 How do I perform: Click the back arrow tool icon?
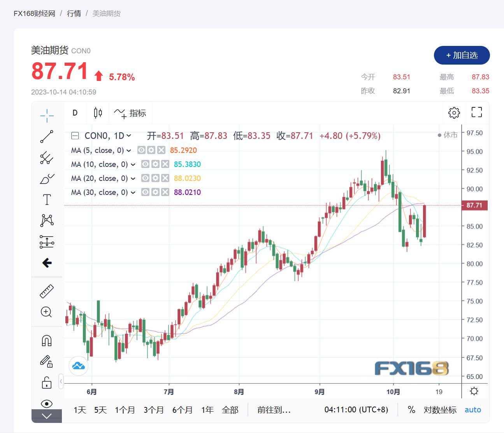click(47, 263)
